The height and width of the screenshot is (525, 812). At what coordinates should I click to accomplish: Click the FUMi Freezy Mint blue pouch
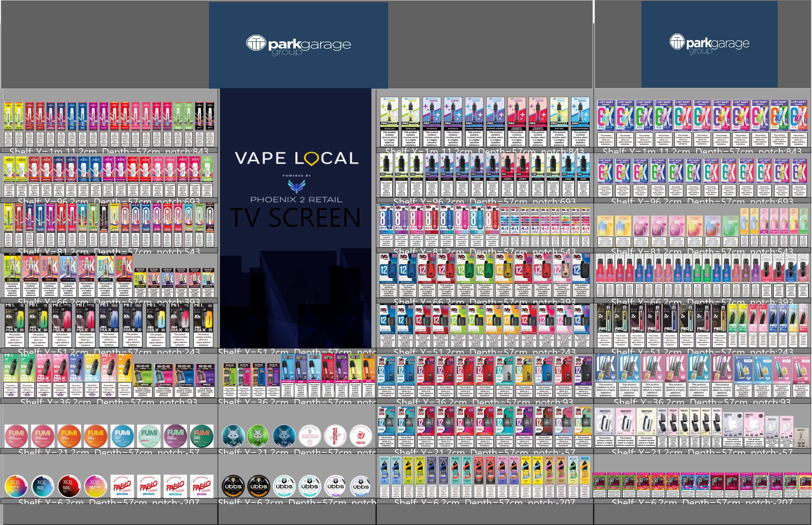click(x=122, y=436)
